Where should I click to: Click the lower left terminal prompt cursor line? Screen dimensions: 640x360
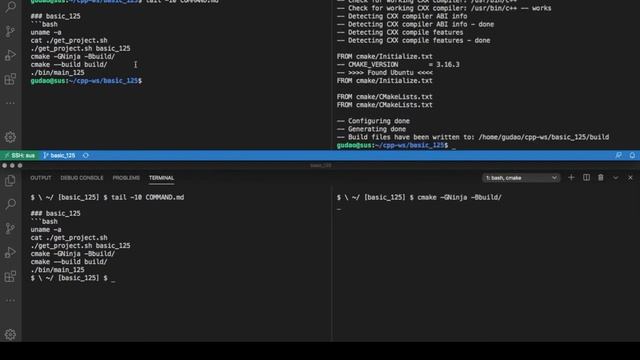coord(73,278)
